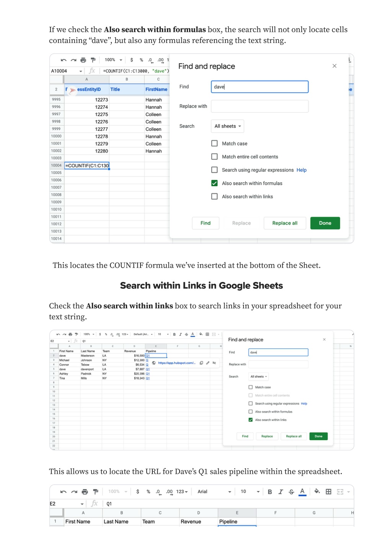Click Print in the bottom screenshot toolbar
Image resolution: width=392 pixels, height=555 pixels.
[85, 492]
